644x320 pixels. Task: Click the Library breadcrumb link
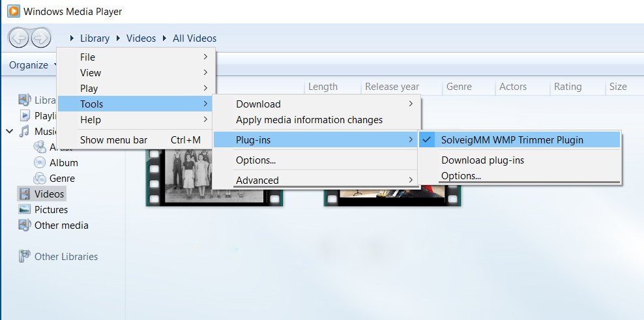pyautogui.click(x=95, y=38)
